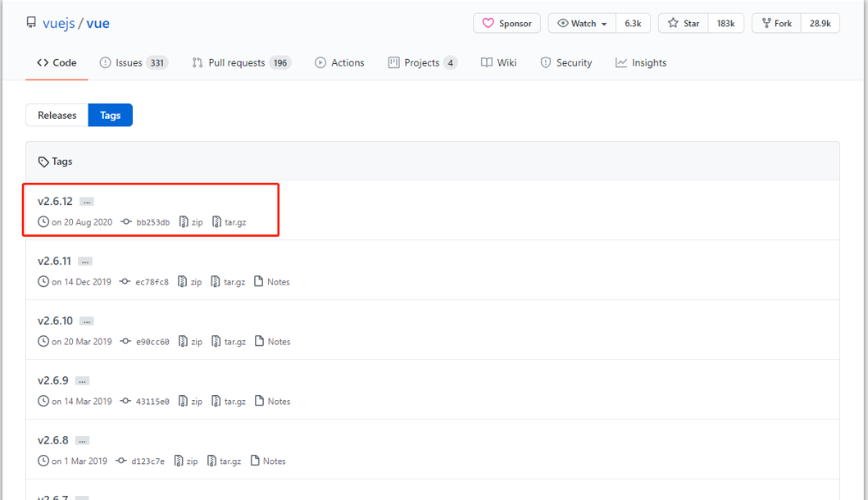The height and width of the screenshot is (500, 868).
Task: Download v2.6.12 zip archive
Action: [x=191, y=222]
